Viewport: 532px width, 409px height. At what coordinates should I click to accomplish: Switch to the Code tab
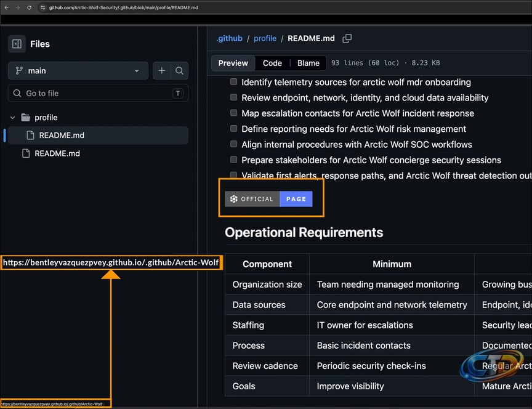(272, 63)
